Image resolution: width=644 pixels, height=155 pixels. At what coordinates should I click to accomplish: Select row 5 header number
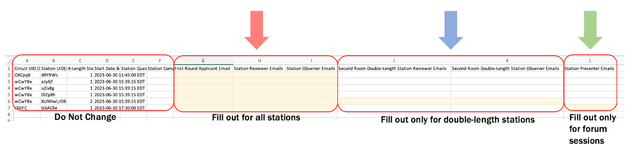tap(9, 95)
